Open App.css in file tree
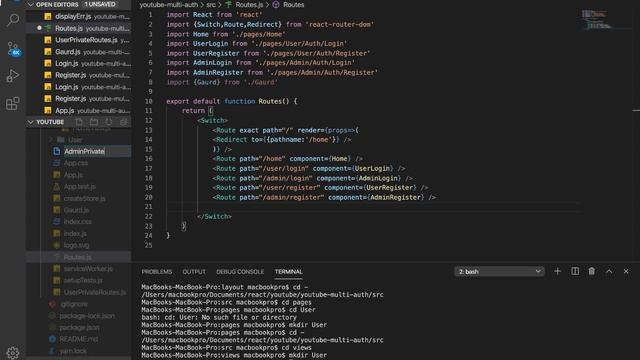Image resolution: width=640 pixels, height=360 pixels. tap(76, 163)
